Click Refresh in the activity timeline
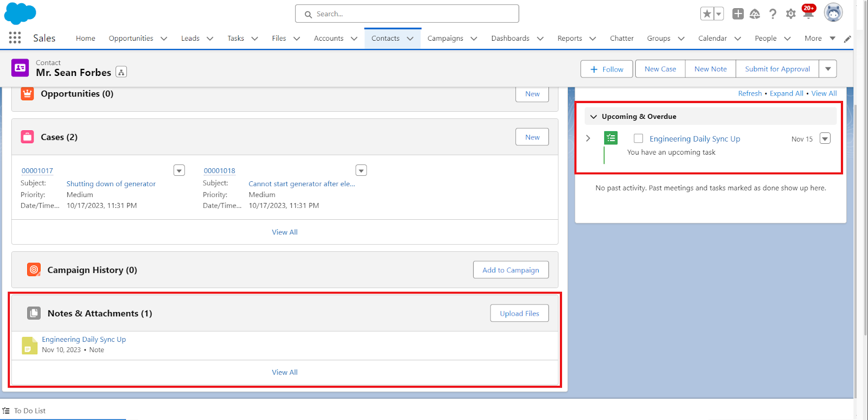The width and height of the screenshot is (868, 420). click(750, 93)
